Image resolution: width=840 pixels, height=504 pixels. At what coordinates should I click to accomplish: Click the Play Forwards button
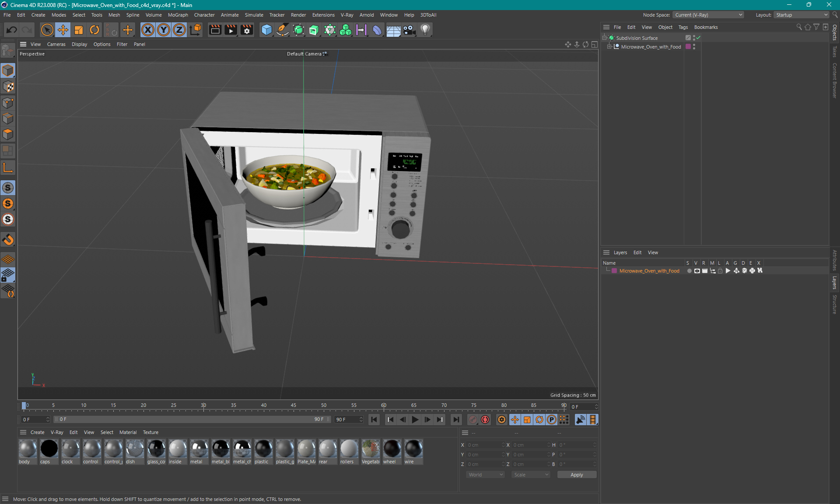pos(415,420)
